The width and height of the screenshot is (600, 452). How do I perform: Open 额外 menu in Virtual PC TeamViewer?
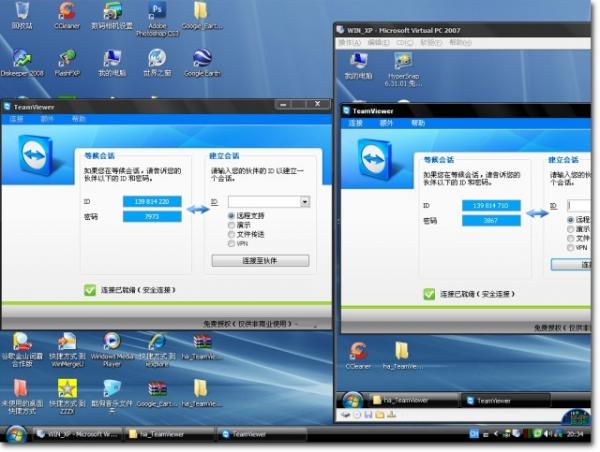[x=386, y=123]
